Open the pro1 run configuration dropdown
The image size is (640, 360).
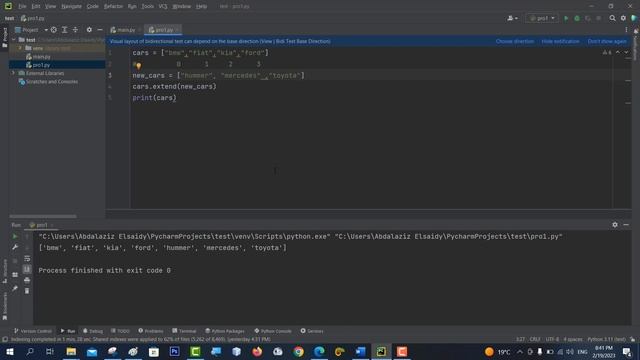pyautogui.click(x=542, y=18)
